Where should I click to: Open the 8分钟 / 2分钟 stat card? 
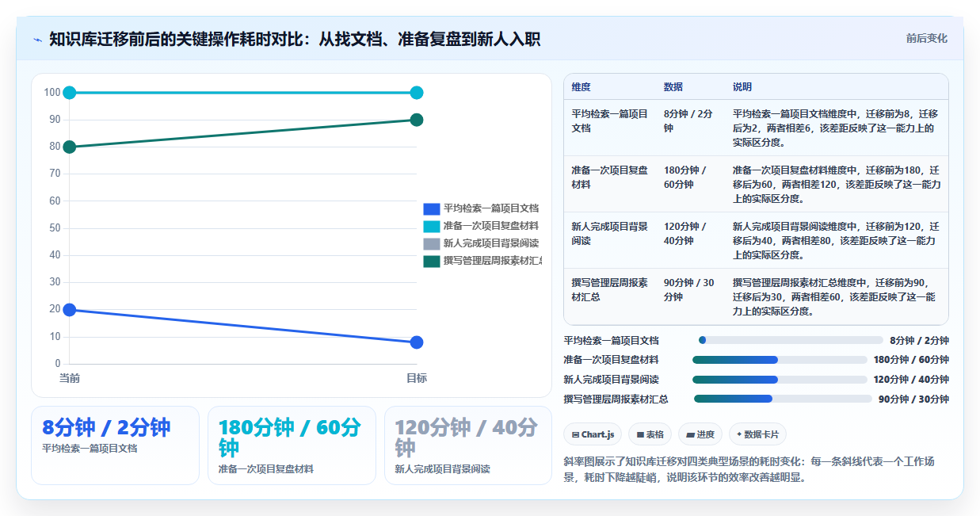[115, 445]
